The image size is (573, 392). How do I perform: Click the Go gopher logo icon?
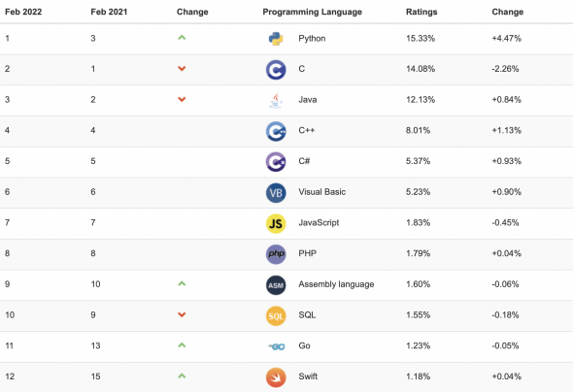(x=277, y=346)
